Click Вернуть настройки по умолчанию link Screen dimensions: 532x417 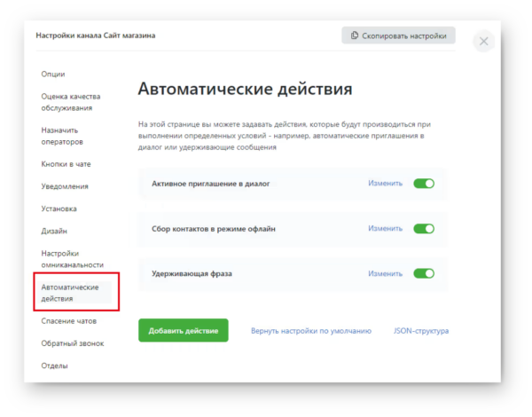tap(311, 331)
